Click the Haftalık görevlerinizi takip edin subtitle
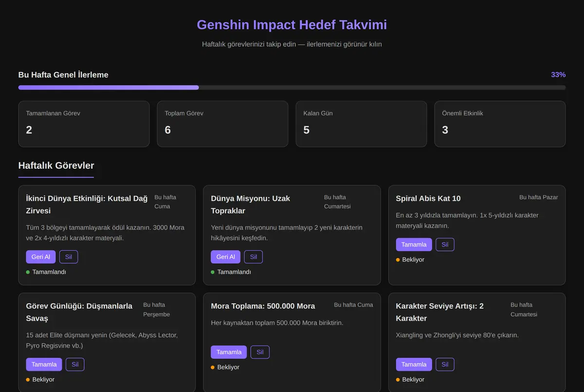This screenshot has height=392, width=584. click(292, 44)
